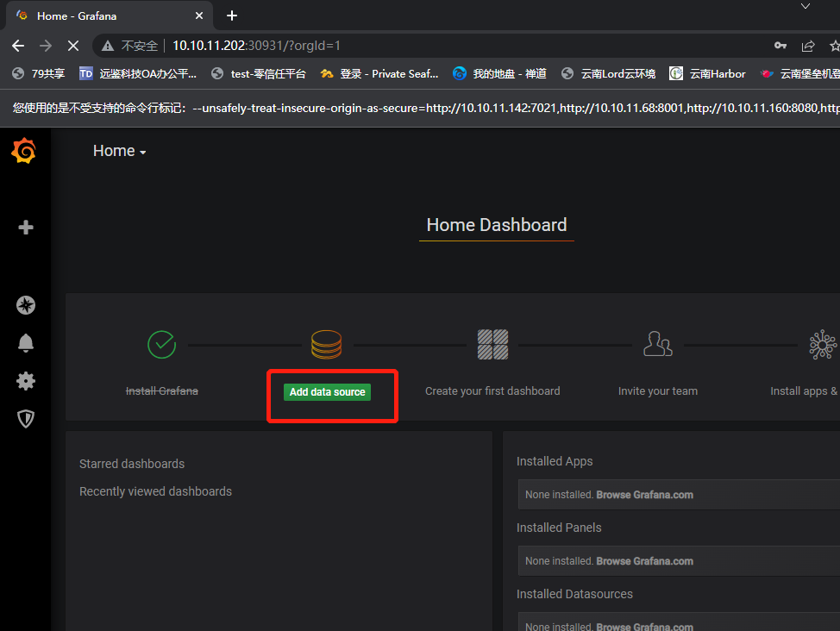Open the Alerting bell icon
The height and width of the screenshot is (631, 840).
(26, 343)
